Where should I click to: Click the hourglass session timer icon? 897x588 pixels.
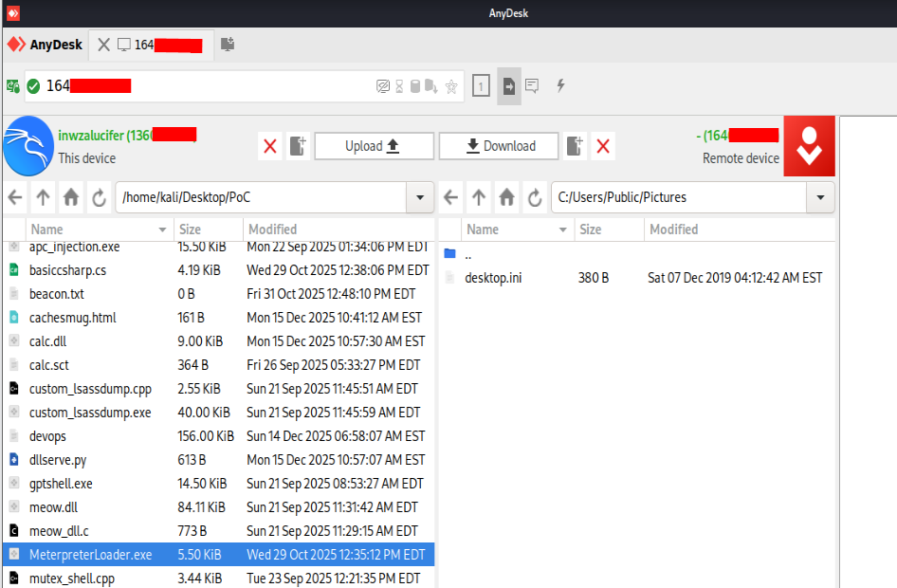click(x=399, y=86)
